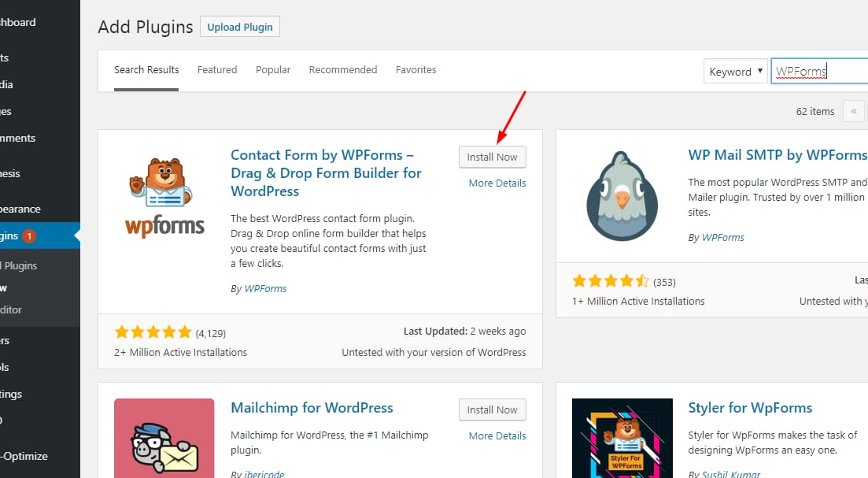
Task: Open Tools from the admin sidebar
Action: click(x=20, y=367)
